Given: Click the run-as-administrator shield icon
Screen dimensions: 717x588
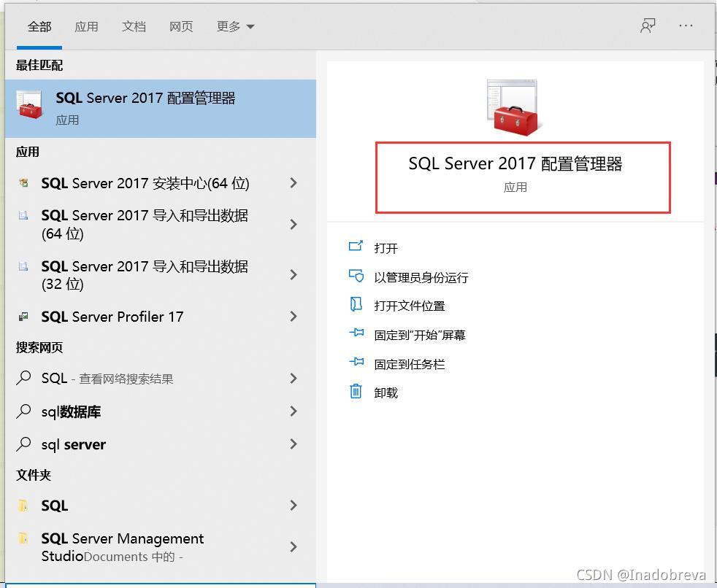Looking at the screenshot, I should (356, 276).
